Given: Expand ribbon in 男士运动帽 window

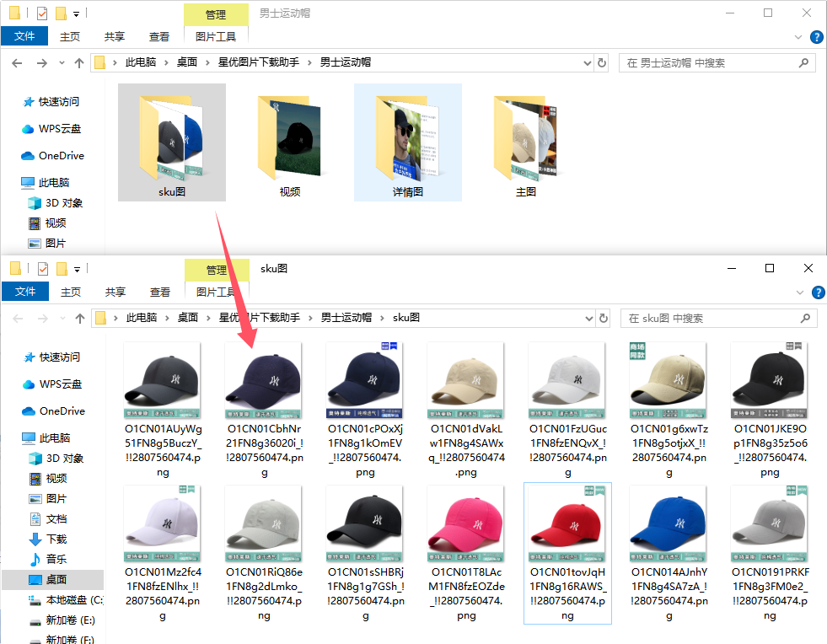Looking at the screenshot, I should click(x=798, y=37).
